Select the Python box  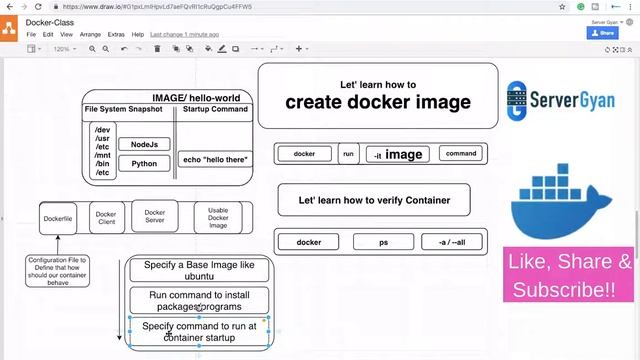(x=144, y=163)
